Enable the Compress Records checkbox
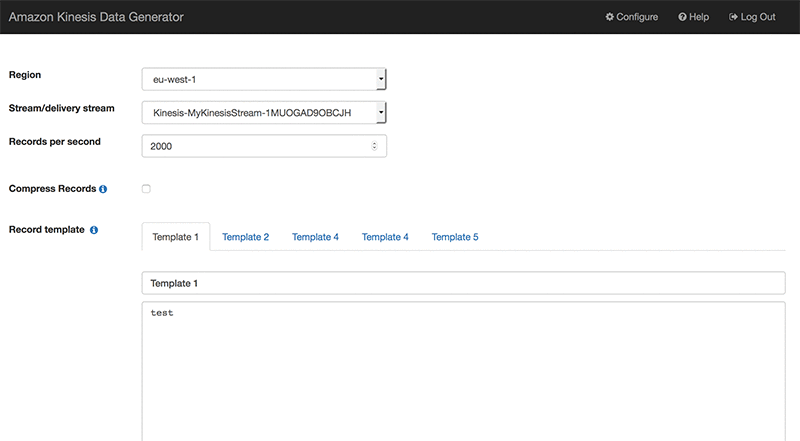This screenshot has width=800, height=441. (x=146, y=189)
